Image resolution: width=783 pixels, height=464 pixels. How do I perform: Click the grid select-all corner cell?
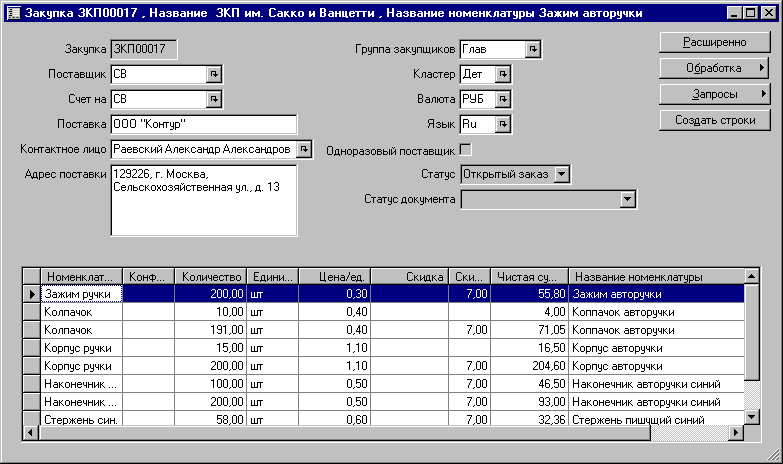click(x=32, y=276)
